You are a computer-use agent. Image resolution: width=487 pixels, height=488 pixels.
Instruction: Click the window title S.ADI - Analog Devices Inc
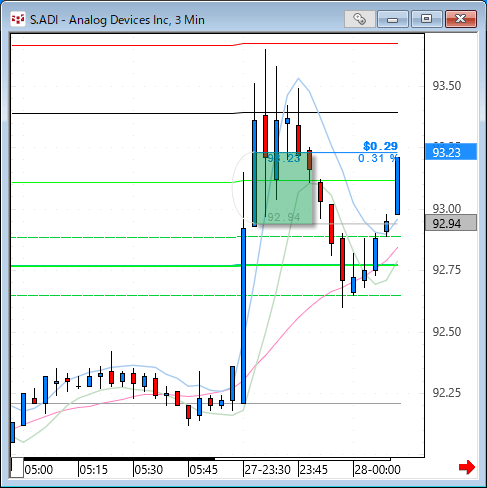(117, 20)
